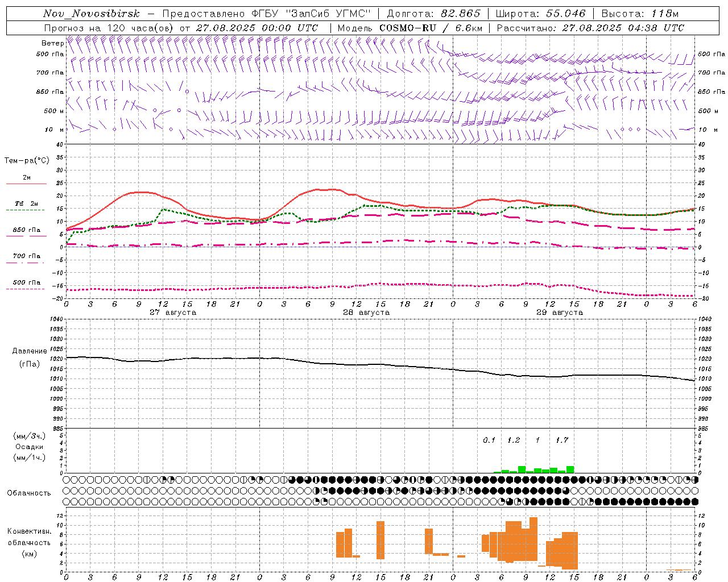The image size is (728, 582).
Task: Click the "0.1" precipitation amount value
Action: click(x=489, y=440)
